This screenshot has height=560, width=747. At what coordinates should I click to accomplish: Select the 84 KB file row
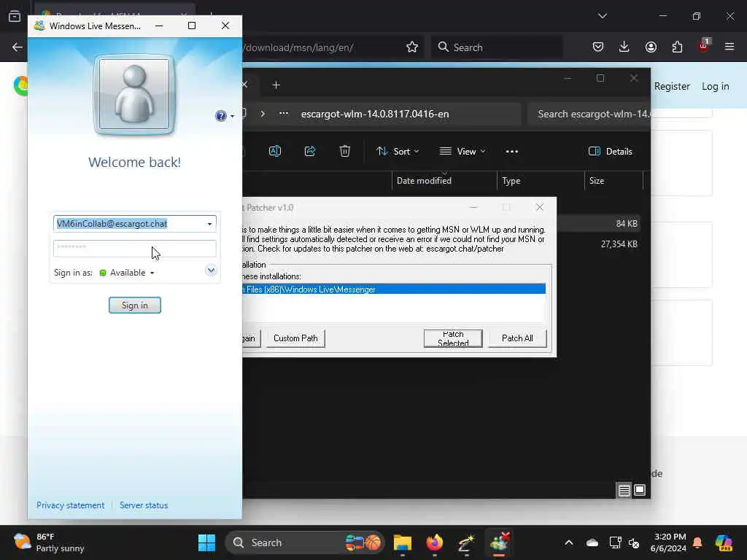click(598, 223)
